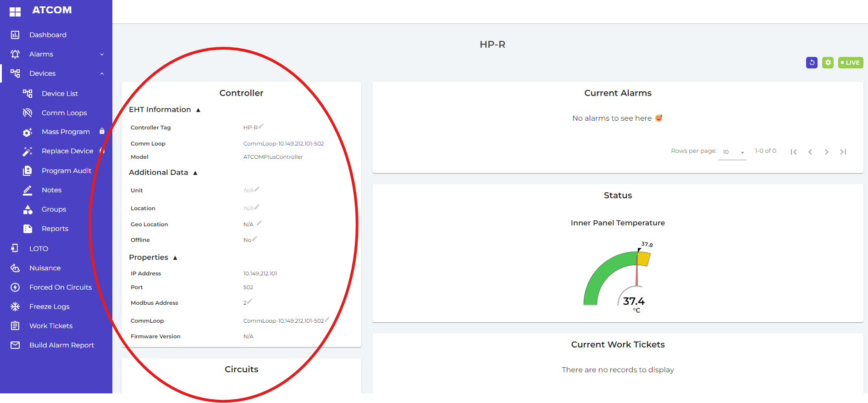Viewport: 868px width, 403px height.
Task: Click the pencil icon beside Geo Location
Action: click(259, 223)
